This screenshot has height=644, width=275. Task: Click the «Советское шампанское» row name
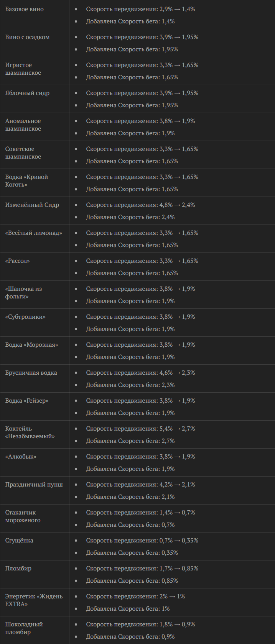point(23,153)
